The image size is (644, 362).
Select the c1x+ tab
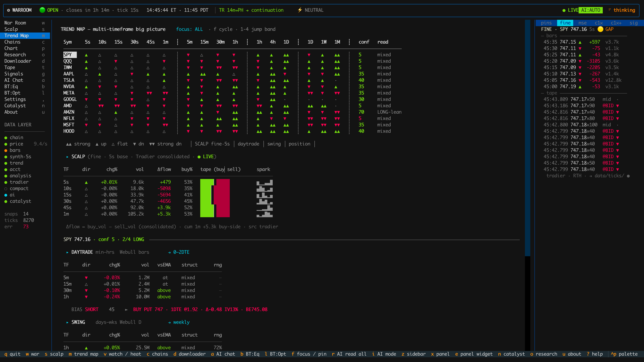[616, 23]
